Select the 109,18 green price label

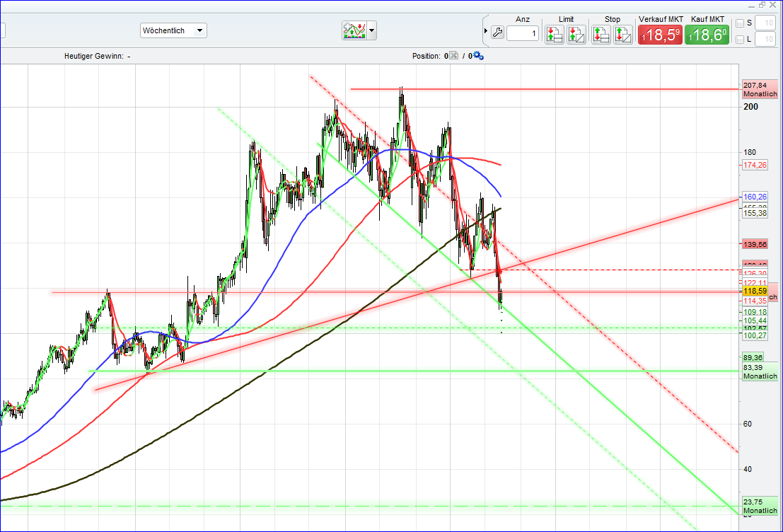(755, 312)
